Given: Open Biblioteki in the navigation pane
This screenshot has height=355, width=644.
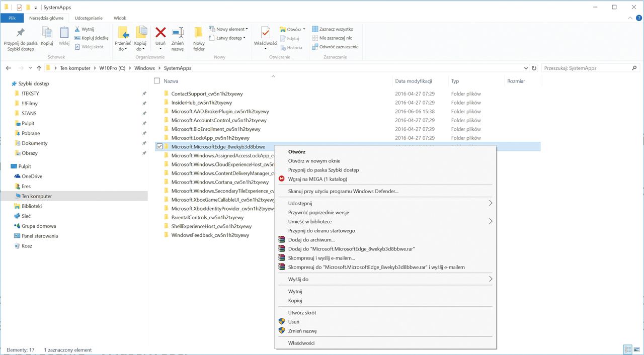Looking at the screenshot, I should point(32,206).
